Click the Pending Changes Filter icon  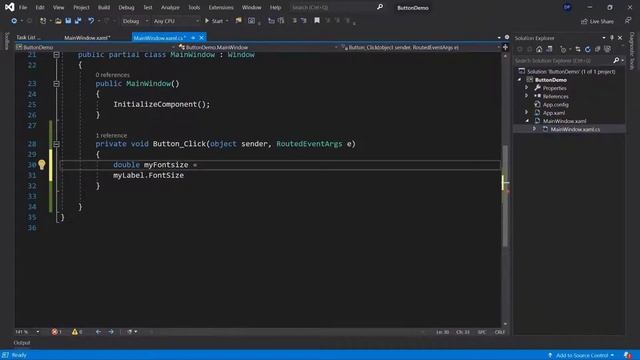click(x=564, y=49)
